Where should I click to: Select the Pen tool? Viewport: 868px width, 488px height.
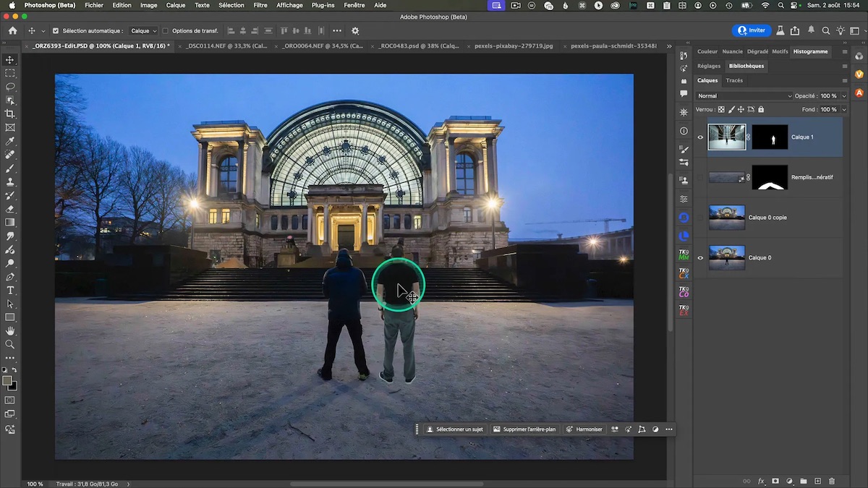(x=10, y=277)
